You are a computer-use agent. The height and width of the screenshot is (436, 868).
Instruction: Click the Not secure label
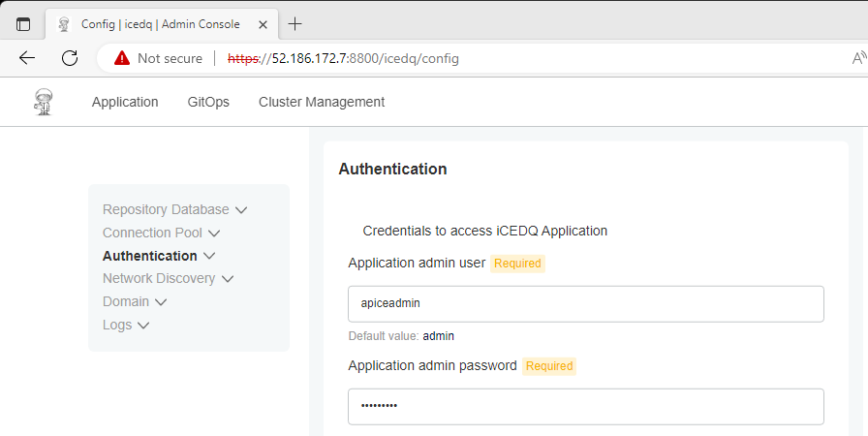pos(170,58)
